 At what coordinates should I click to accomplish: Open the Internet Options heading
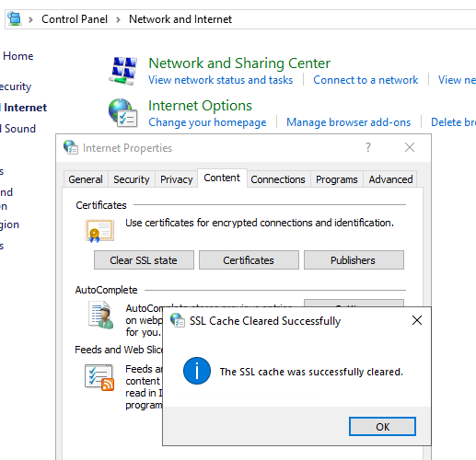click(200, 106)
